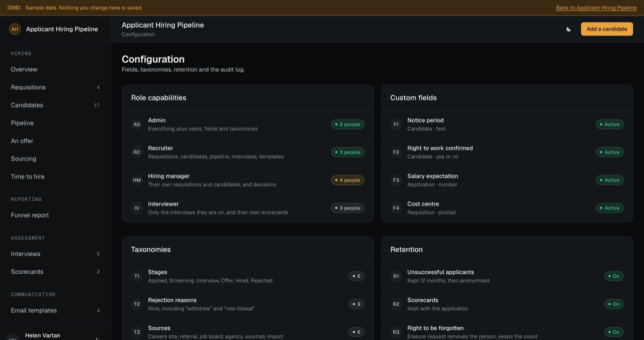Click the Retention card heading
The width and height of the screenshot is (644, 340).
[406, 250]
